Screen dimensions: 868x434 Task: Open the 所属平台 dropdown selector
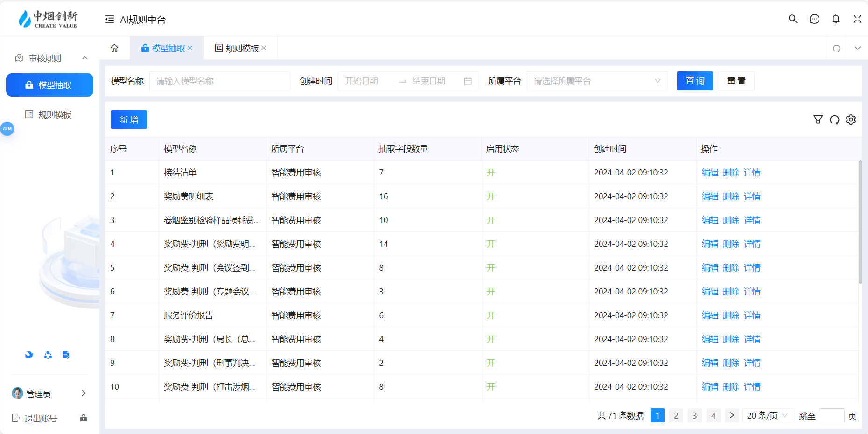pos(597,81)
